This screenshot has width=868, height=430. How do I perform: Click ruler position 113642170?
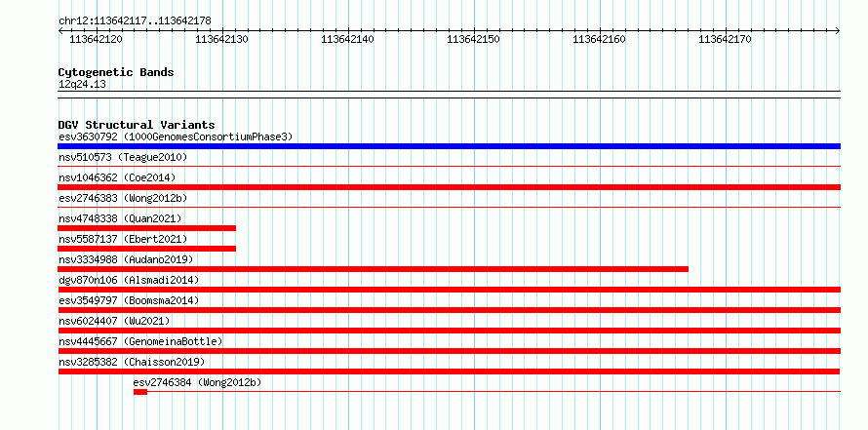click(726, 39)
